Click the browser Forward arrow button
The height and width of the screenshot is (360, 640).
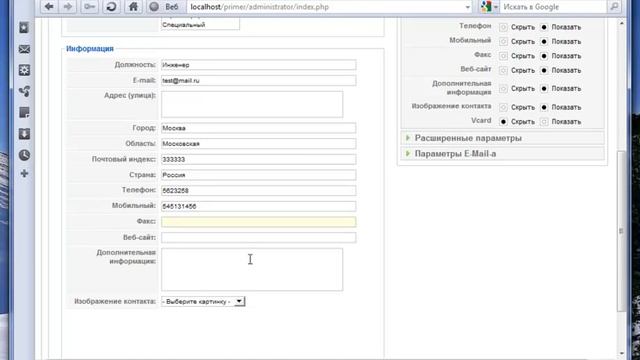68,7
